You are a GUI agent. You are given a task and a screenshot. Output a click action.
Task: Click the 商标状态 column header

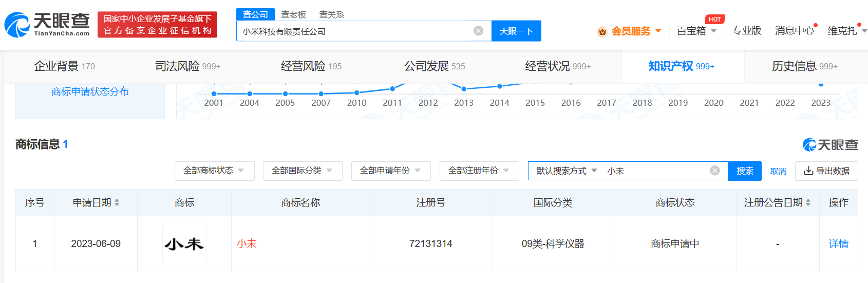coord(675,202)
